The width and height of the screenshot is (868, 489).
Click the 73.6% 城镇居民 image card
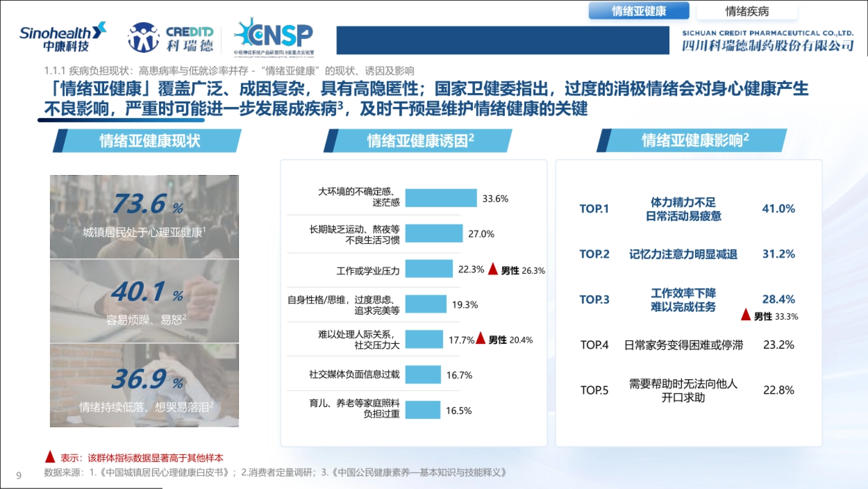click(x=144, y=216)
